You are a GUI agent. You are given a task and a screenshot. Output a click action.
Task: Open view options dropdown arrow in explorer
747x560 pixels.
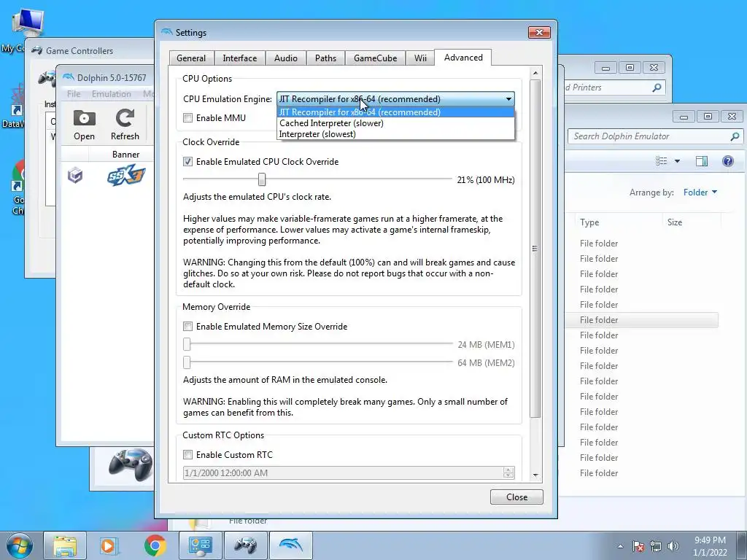point(677,161)
